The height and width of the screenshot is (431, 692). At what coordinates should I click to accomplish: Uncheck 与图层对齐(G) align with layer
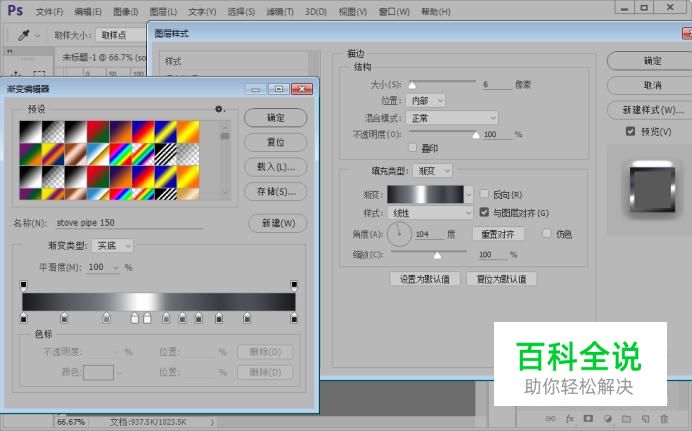click(484, 213)
